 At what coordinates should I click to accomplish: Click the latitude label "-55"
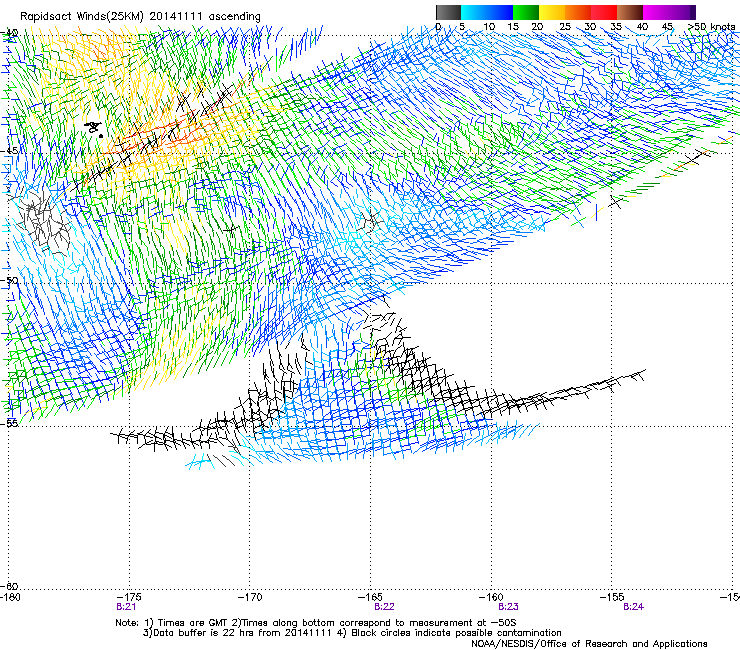[x=9, y=423]
